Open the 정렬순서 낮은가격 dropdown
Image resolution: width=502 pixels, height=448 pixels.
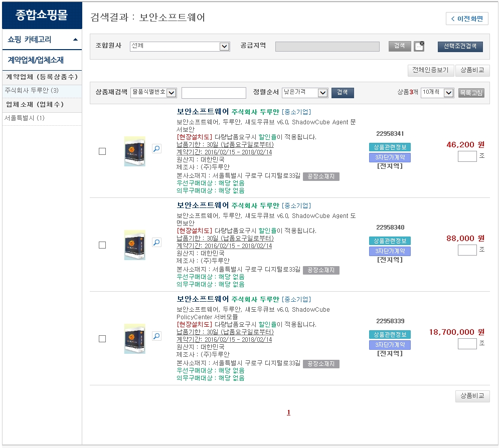322,93
